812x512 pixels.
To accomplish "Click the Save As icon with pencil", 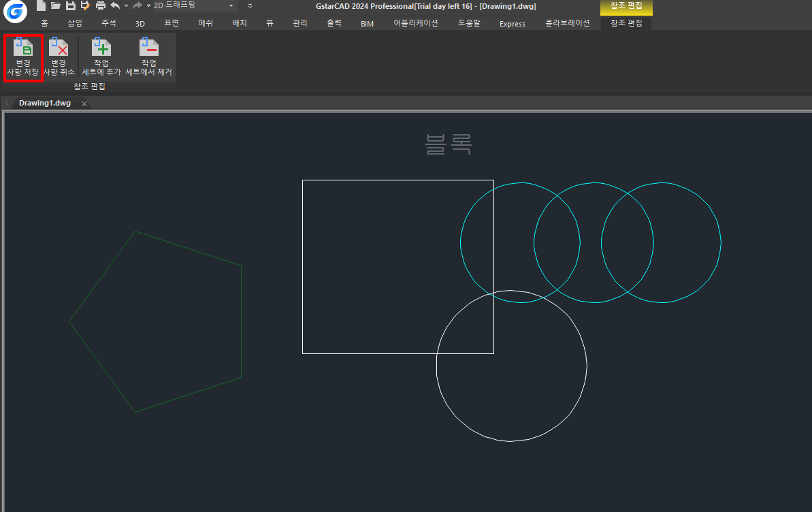I will click(85, 5).
